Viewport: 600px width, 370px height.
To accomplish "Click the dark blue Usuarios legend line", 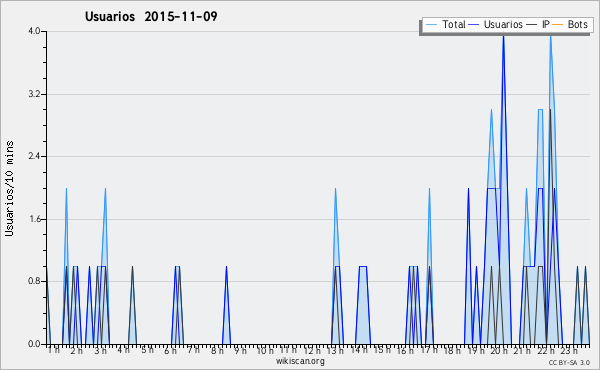I will pyautogui.click(x=474, y=25).
